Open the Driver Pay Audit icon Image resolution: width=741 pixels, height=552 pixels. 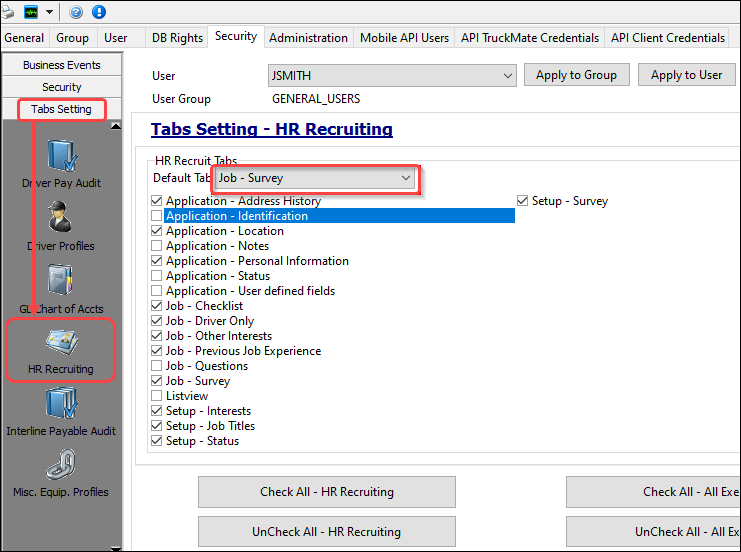tap(62, 156)
